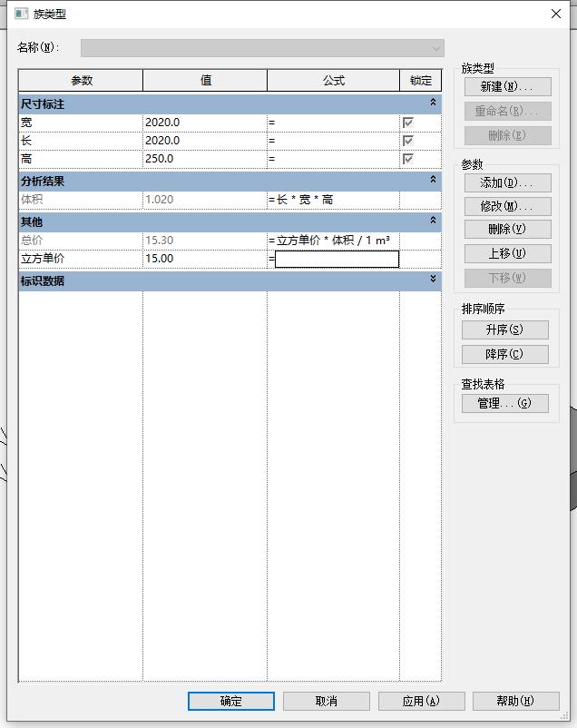This screenshot has width=577, height=728.
Task: Collapse the 分析结果 group
Action: coord(433,179)
